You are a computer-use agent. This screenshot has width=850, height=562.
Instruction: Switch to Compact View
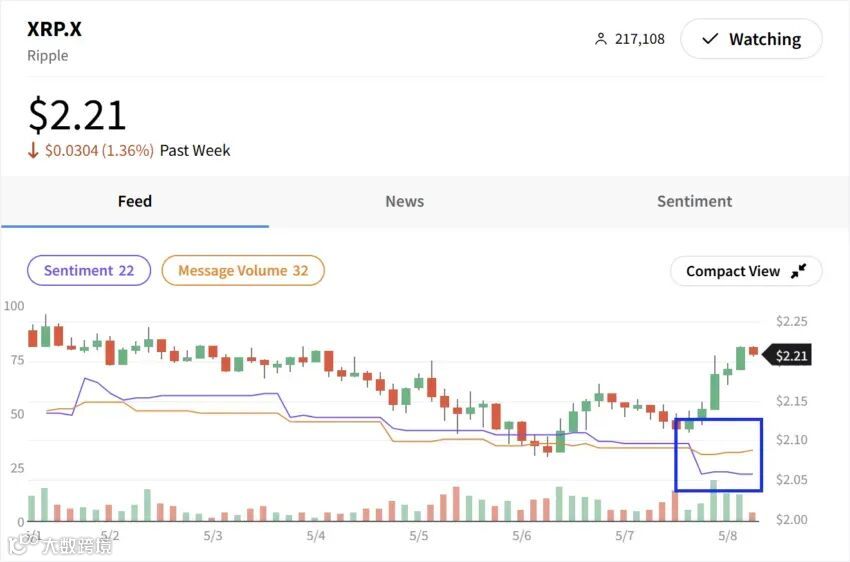pyautogui.click(x=746, y=271)
